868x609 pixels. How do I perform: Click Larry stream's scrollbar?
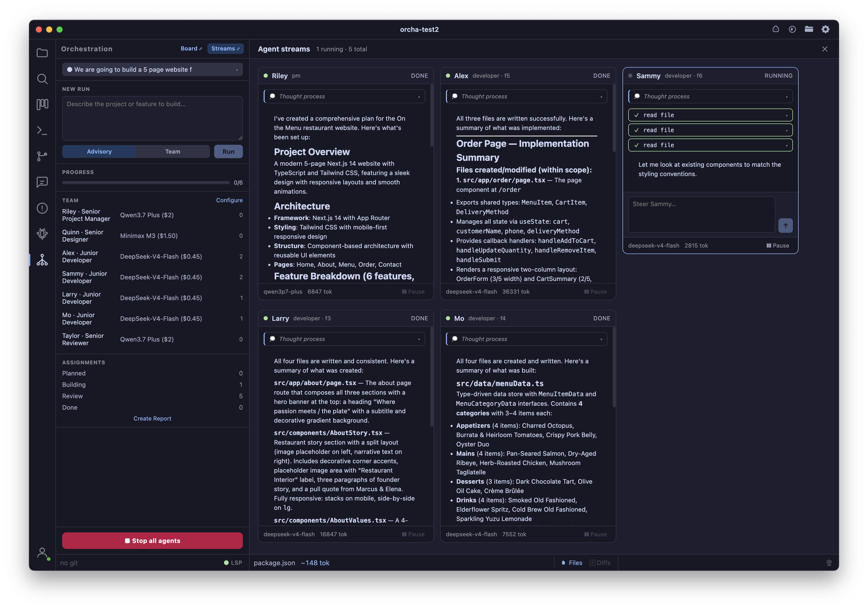(432, 377)
